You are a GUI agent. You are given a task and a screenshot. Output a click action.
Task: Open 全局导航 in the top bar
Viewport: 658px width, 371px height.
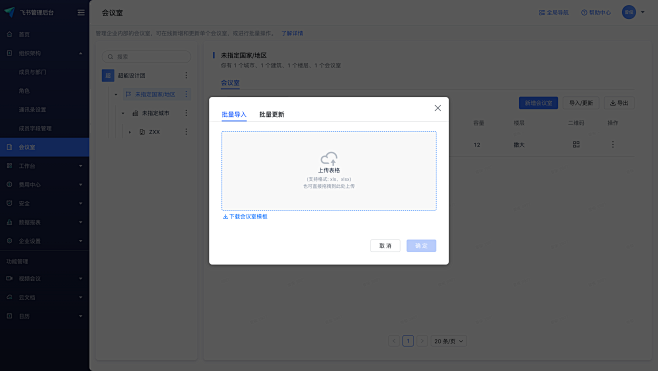554,13
